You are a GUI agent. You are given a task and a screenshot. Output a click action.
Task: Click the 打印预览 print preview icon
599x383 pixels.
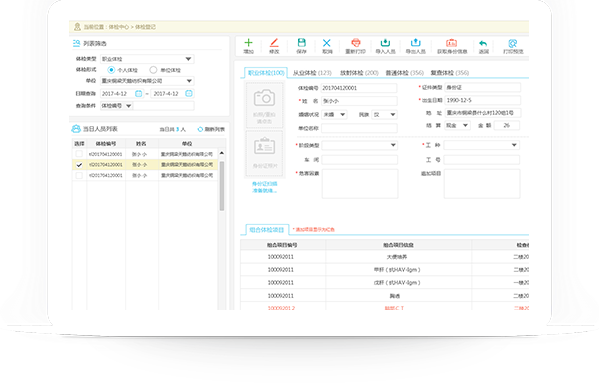point(513,43)
